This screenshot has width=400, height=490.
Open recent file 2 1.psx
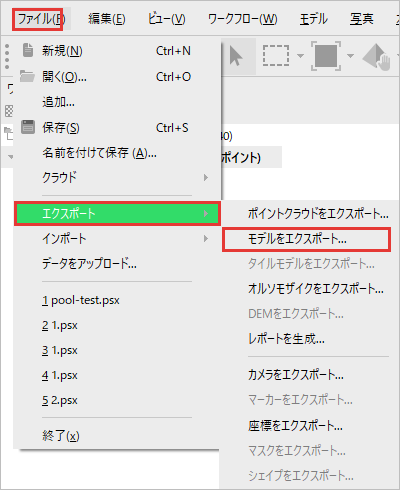(x=117, y=325)
